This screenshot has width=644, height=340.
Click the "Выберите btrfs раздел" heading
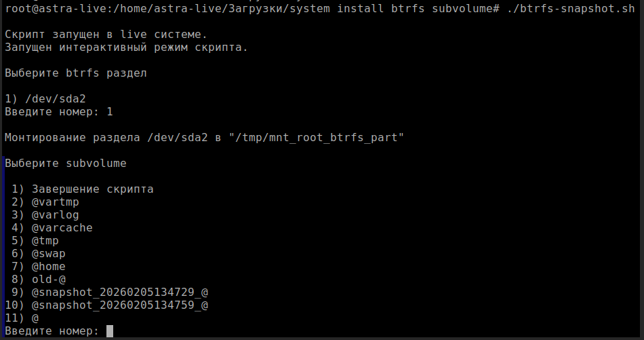point(75,73)
